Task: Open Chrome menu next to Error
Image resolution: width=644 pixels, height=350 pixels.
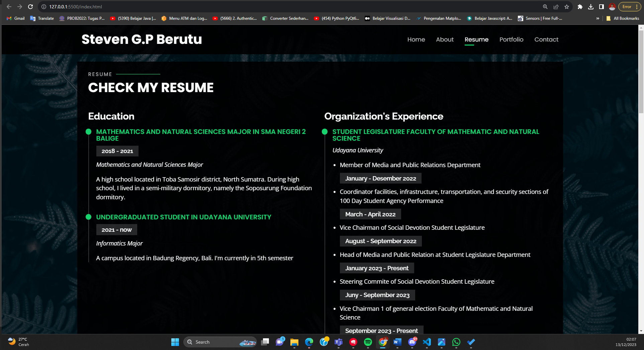Action: coord(637,7)
